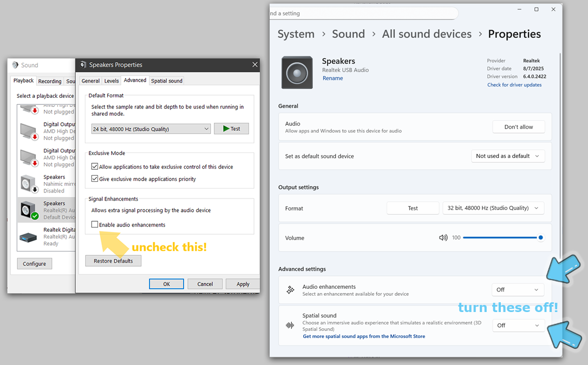Click the large Speakers device icon

(x=297, y=72)
